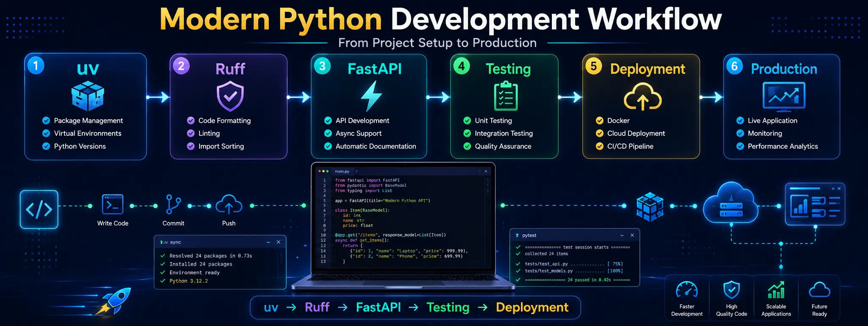Click the Scalable Applications growth chart icon
This screenshot has width=868, height=326.
coord(776,290)
